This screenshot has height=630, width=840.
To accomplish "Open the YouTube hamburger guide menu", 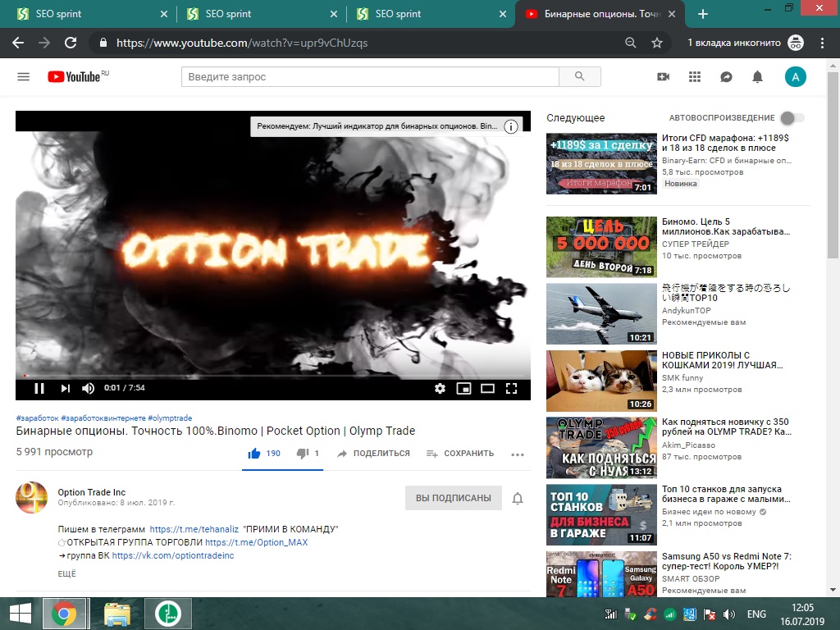I will (x=23, y=76).
